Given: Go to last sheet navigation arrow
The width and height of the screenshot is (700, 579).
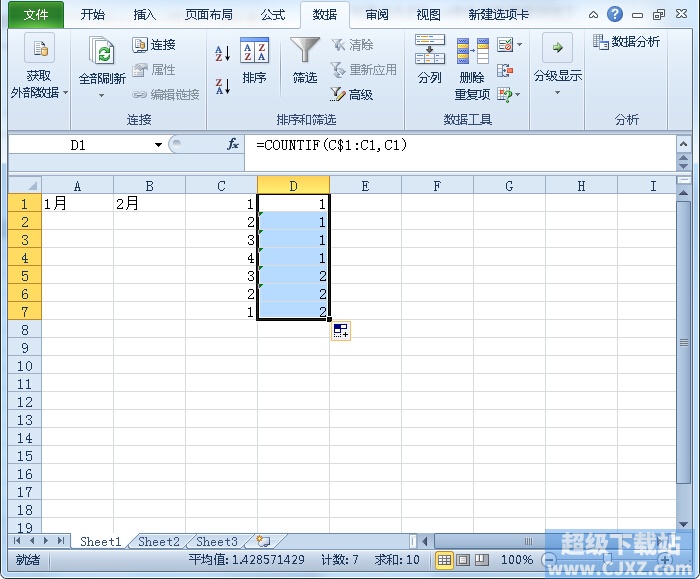Looking at the screenshot, I should pyautogui.click(x=61, y=541).
